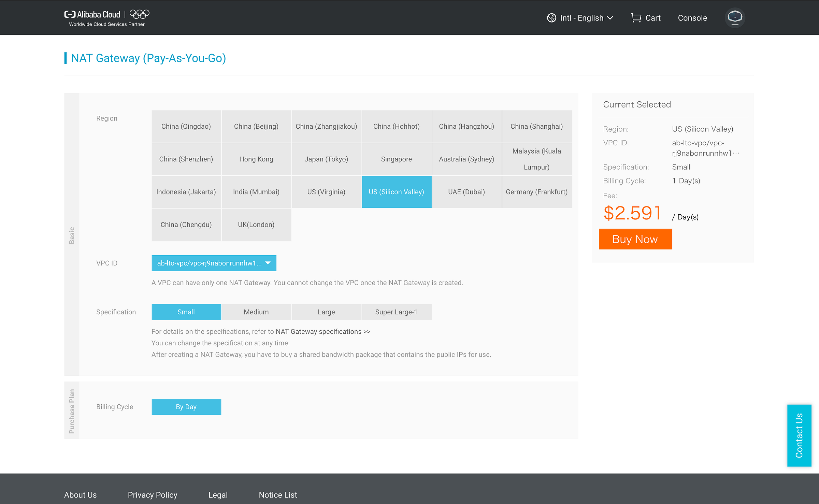This screenshot has height=504, width=819.
Task: Click the Notice List footer link
Action: [x=277, y=495]
